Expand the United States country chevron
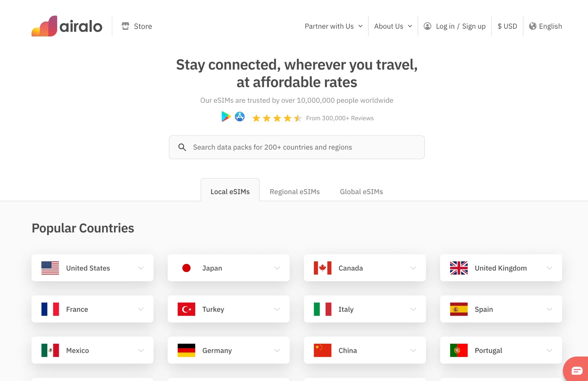The image size is (588, 381). (141, 268)
